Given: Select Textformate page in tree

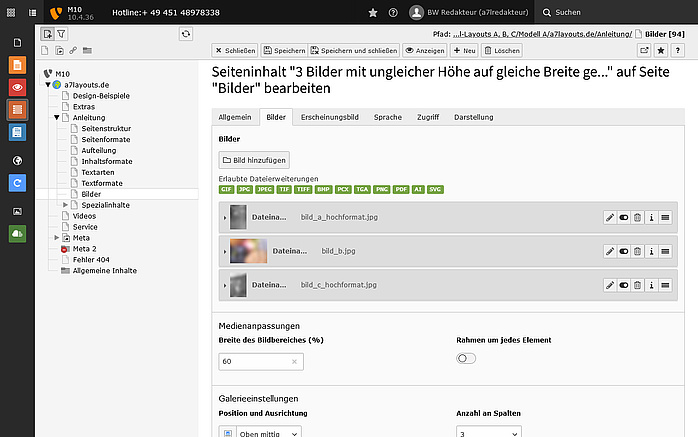Looking at the screenshot, I should point(102,183).
